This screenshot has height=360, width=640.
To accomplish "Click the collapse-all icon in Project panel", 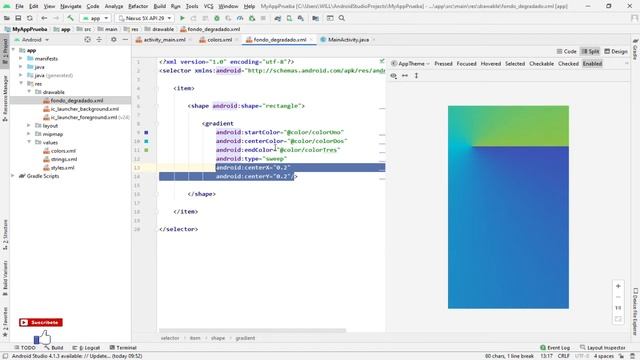I will pyautogui.click(x=99, y=40).
